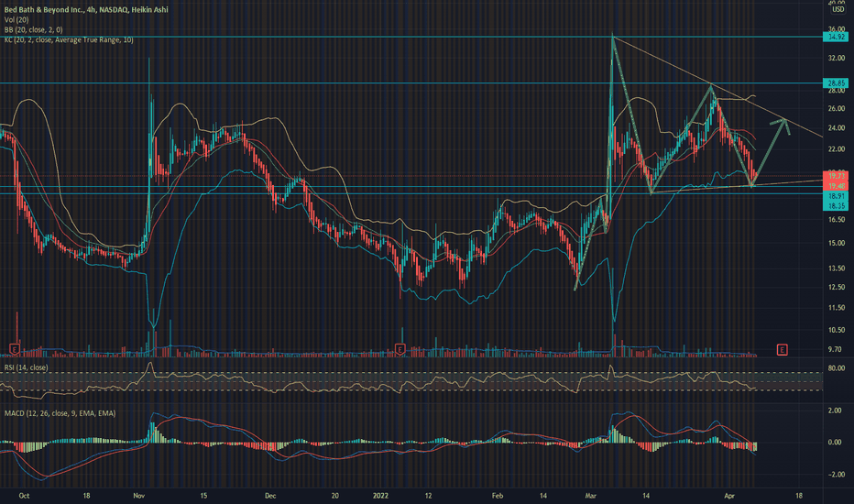Click the 16.50 price axis label
The image size is (854, 504).
[836, 220]
